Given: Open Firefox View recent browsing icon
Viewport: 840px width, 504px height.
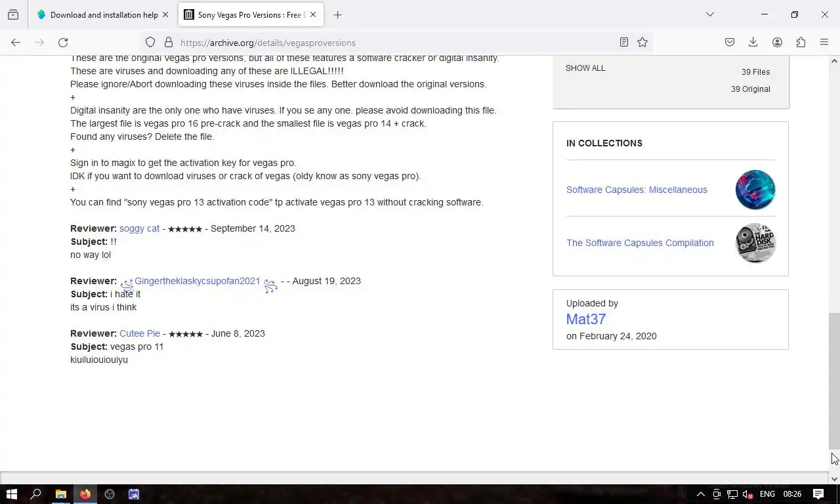Looking at the screenshot, I should (13, 14).
